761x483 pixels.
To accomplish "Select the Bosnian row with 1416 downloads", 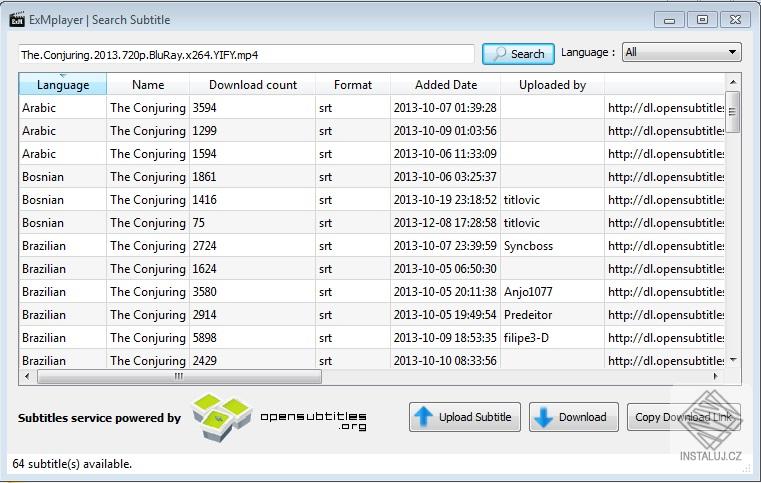I will tap(372, 200).
